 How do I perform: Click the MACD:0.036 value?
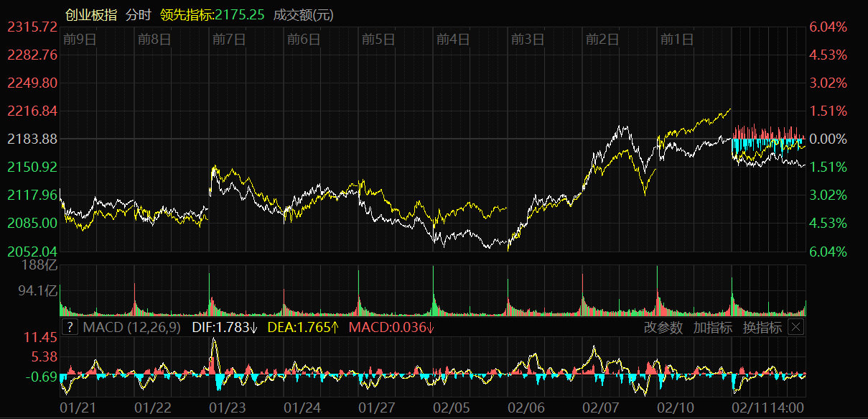click(x=391, y=328)
